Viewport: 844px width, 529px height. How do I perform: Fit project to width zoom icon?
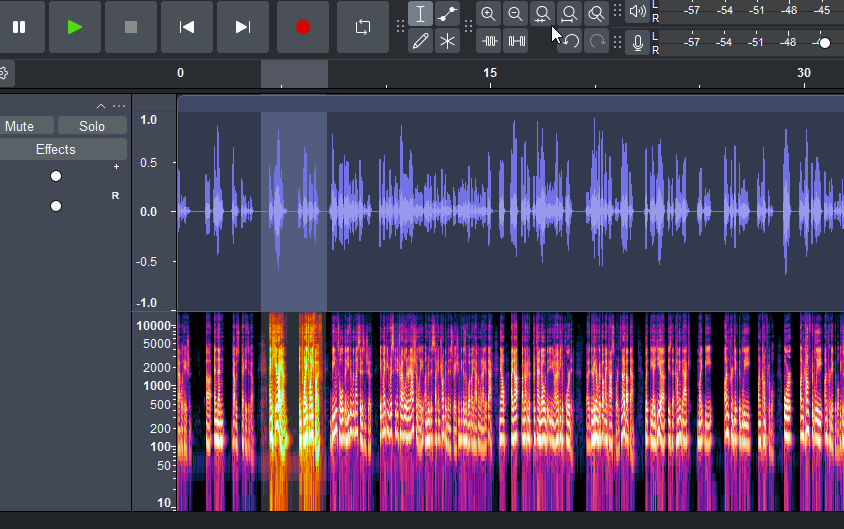(569, 14)
